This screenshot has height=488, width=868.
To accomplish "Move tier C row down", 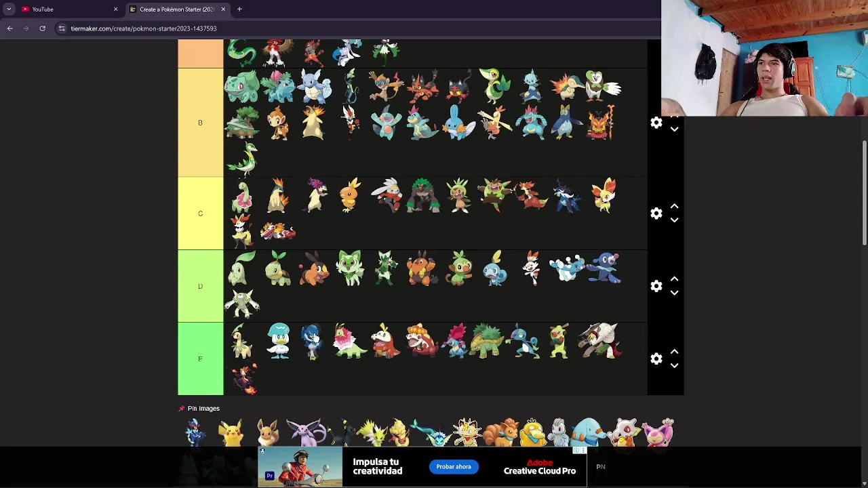I will coord(674,220).
